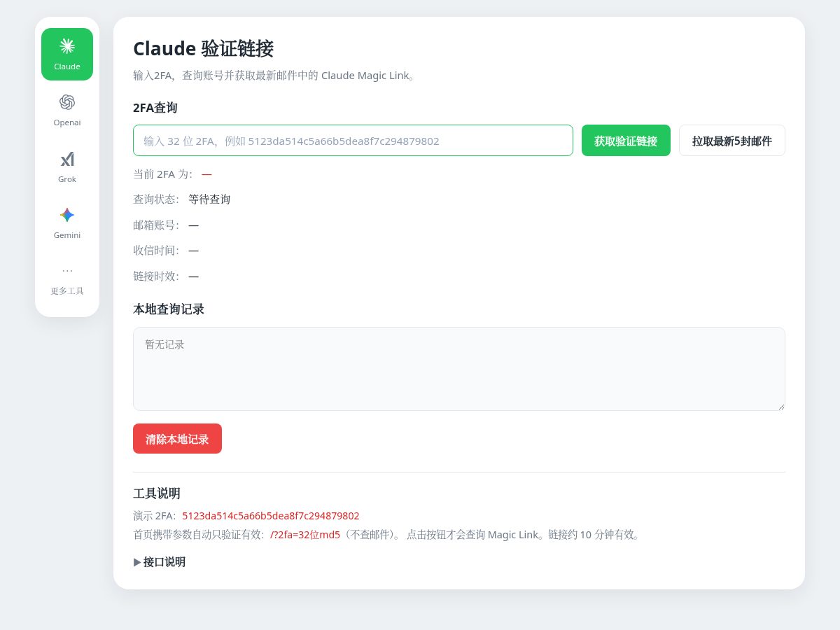Click the Claude 验证链接 page title

pyautogui.click(x=203, y=49)
